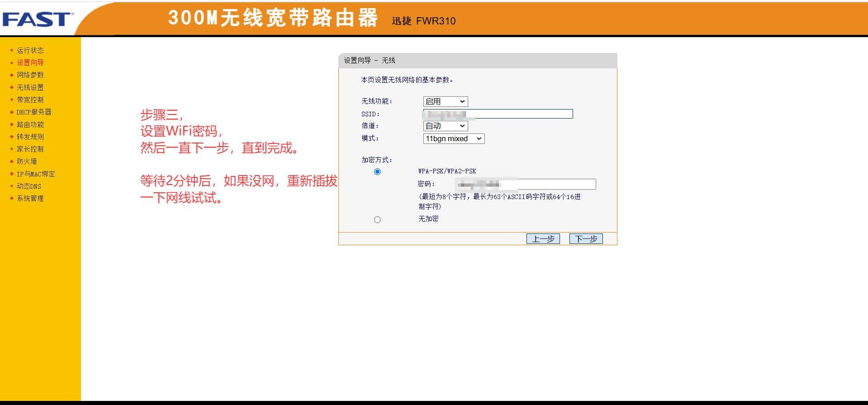Click the FAST logo
Screen dimensions: 868x405
(x=38, y=19)
